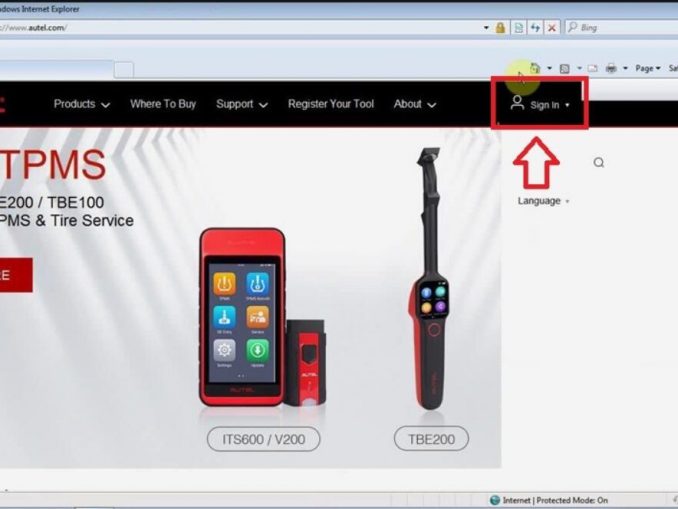Viewport: 678px width, 509px height.
Task: Open the IE Page menu
Action: (x=645, y=68)
